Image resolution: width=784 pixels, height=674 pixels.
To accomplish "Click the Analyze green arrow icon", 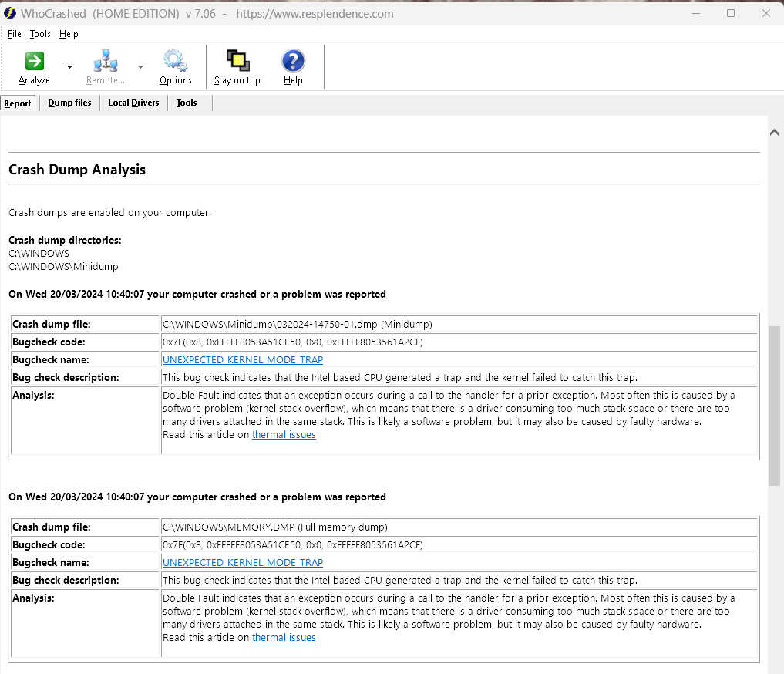I will (x=34, y=61).
